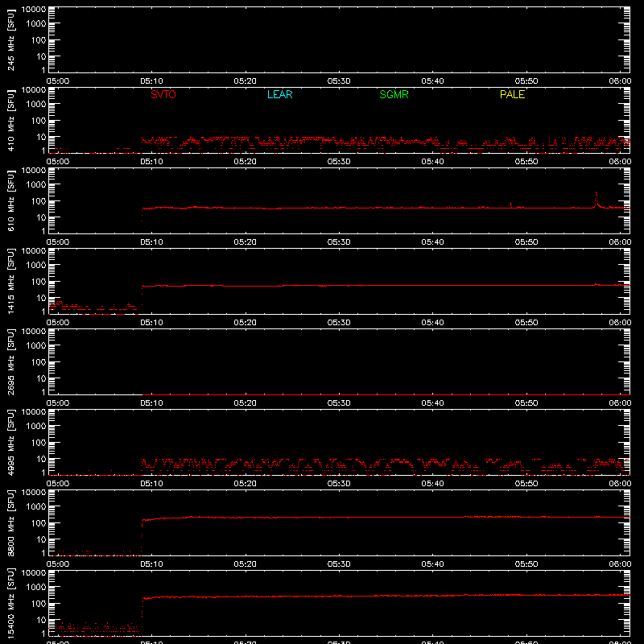Click the 100 label on the 4995 MHz axis
Screen dimensions: 644x644
tap(39, 443)
